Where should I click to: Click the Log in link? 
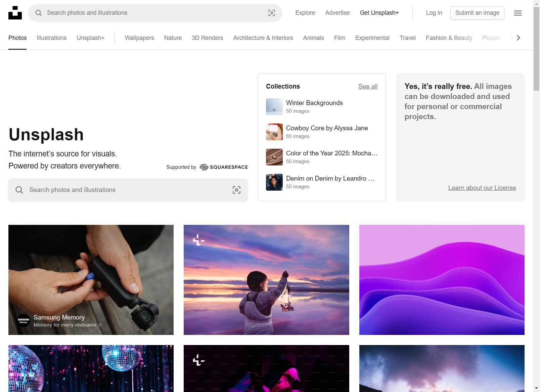pyautogui.click(x=434, y=13)
